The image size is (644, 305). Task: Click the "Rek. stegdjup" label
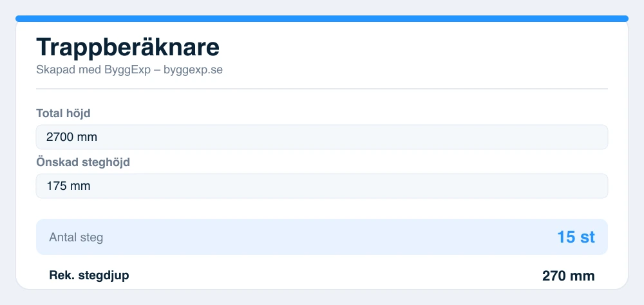[x=89, y=275]
